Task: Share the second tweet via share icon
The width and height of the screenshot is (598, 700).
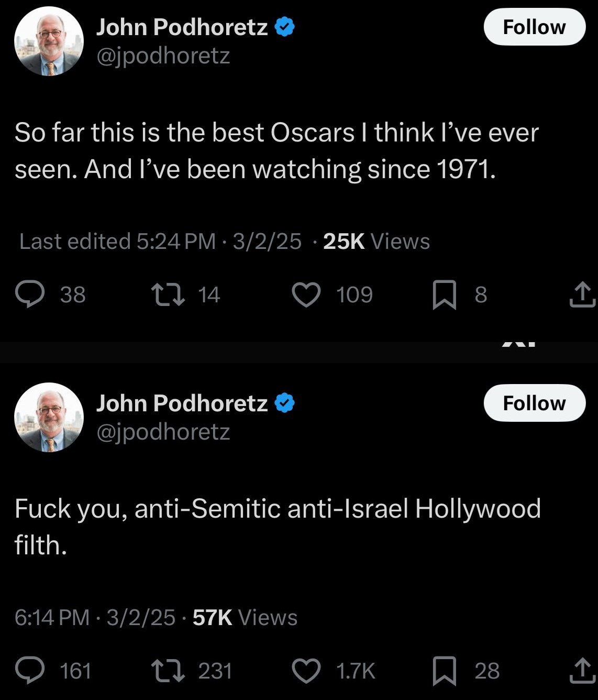Action: (x=581, y=671)
